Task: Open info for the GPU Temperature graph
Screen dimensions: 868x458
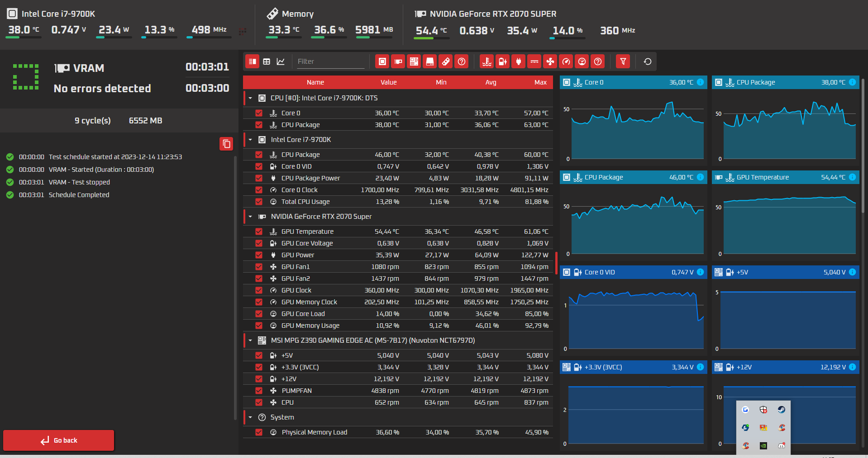Action: (852, 177)
